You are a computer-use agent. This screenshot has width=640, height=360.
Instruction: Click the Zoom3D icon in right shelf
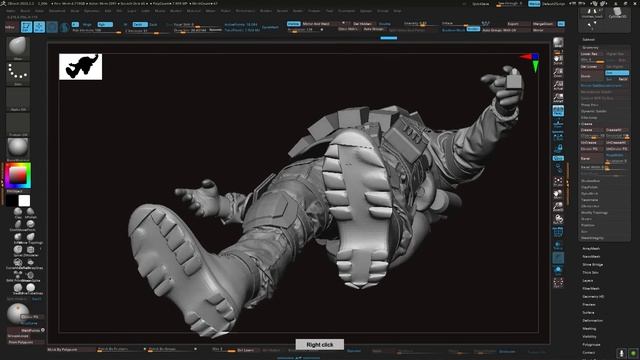click(558, 207)
